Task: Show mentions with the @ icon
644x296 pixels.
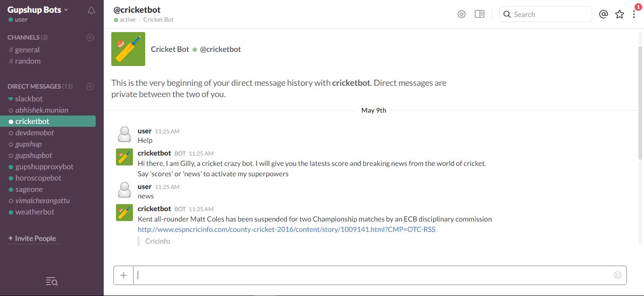Action: coord(603,14)
